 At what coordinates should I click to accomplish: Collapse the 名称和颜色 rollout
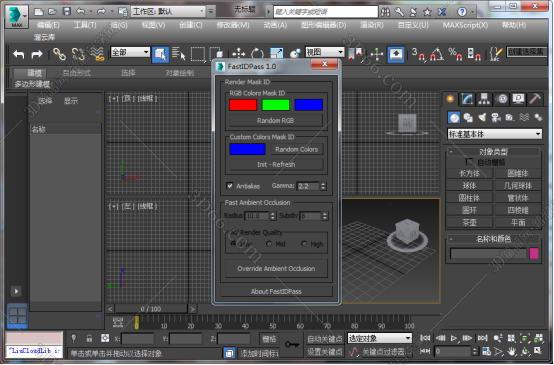pyautogui.click(x=493, y=239)
